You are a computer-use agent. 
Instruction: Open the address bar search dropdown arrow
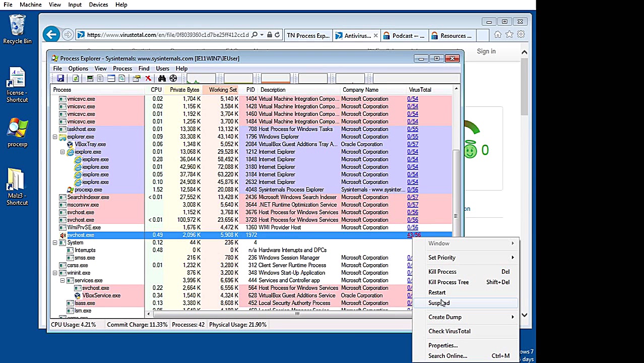(262, 35)
